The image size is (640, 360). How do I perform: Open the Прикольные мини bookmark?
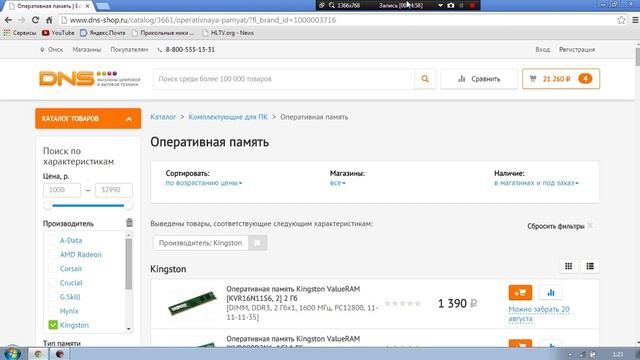pyautogui.click(x=163, y=33)
